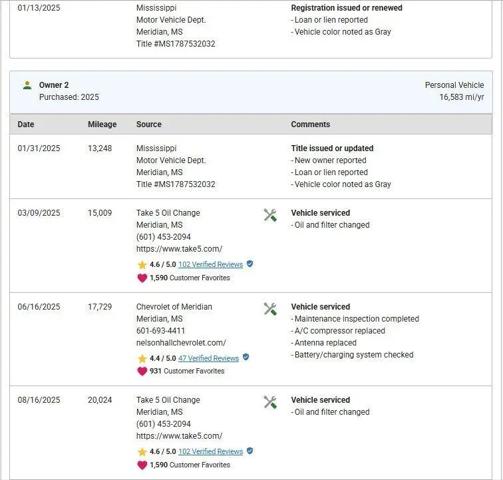Click heart icon in 08/16/2025 Take 5 entry

142,465
